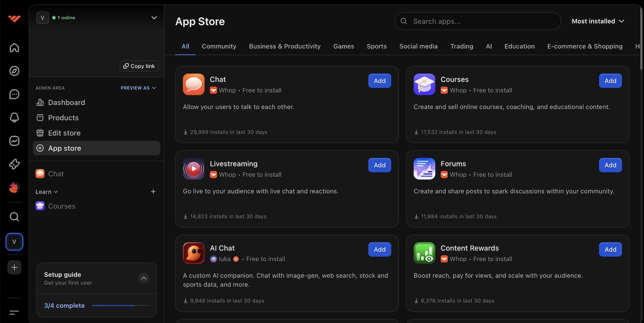Add the Forums app

[610, 165]
